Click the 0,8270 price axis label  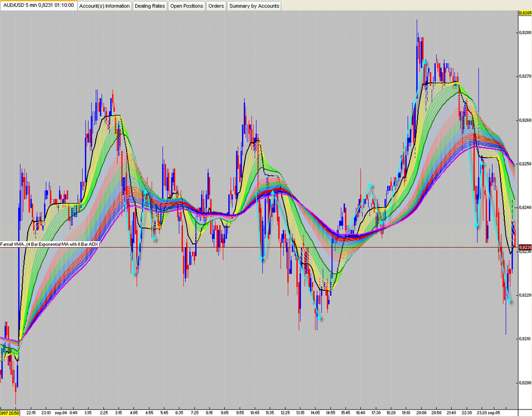525,76
